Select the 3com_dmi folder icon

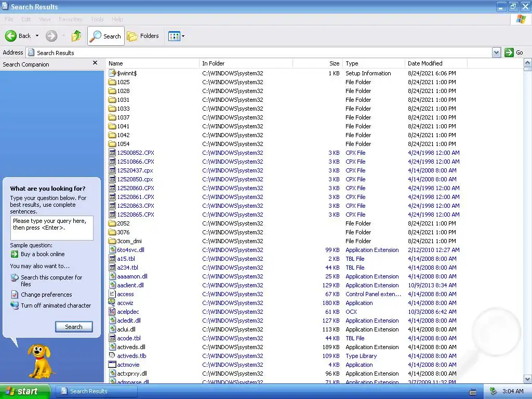(112, 241)
